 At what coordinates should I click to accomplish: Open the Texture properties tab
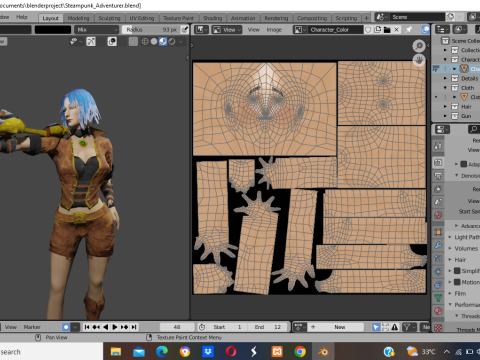(x=438, y=328)
